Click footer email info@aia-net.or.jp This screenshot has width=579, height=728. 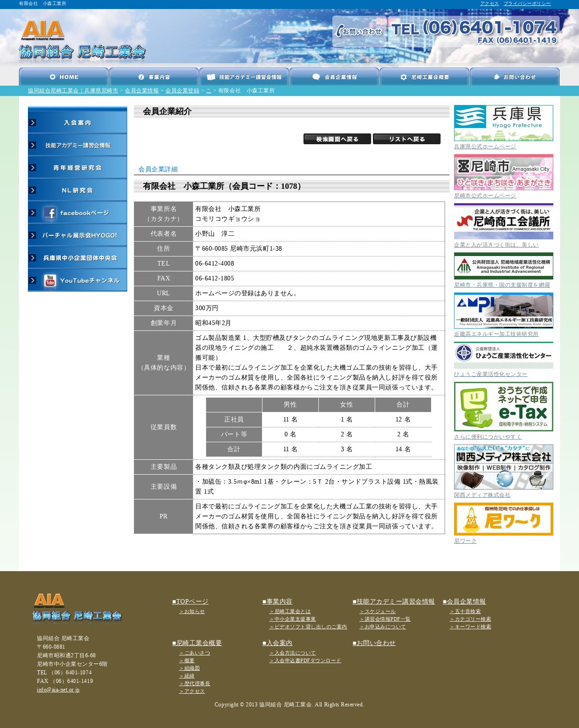pyautogui.click(x=58, y=690)
